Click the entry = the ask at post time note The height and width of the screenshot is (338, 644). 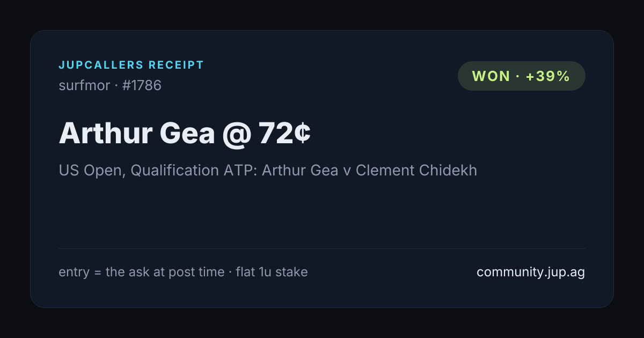[142, 272]
